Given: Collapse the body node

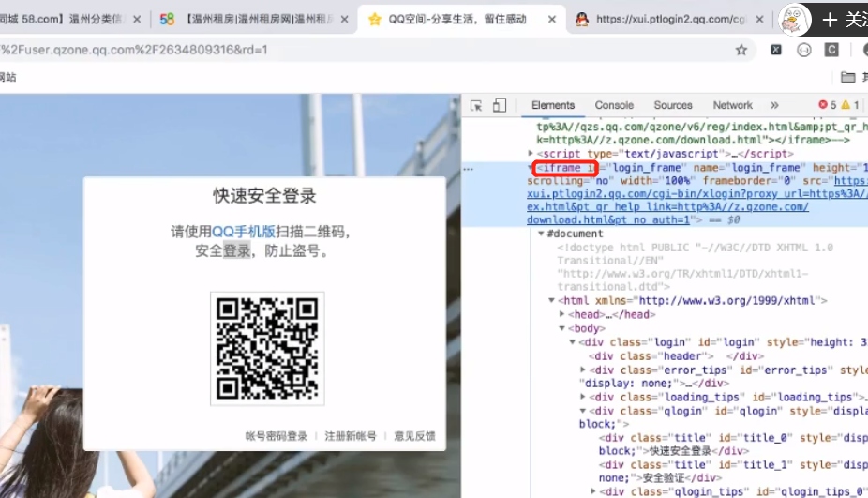Looking at the screenshot, I should [561, 328].
